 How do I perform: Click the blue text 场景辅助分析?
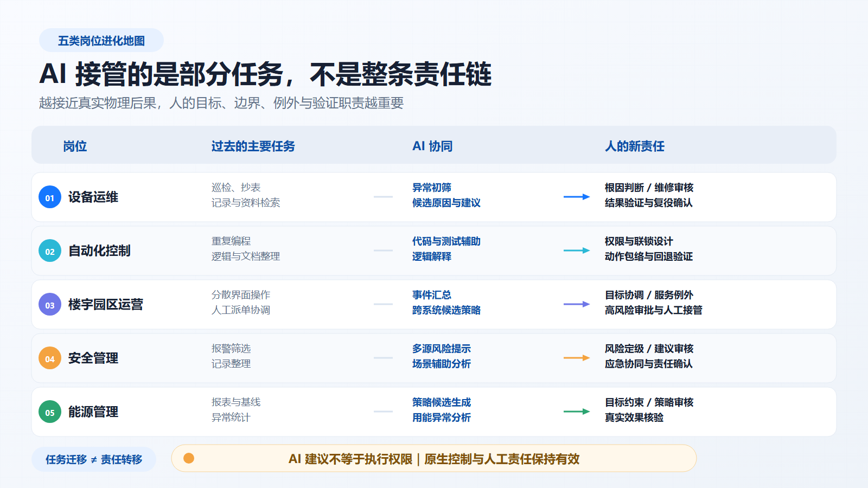[x=442, y=363]
